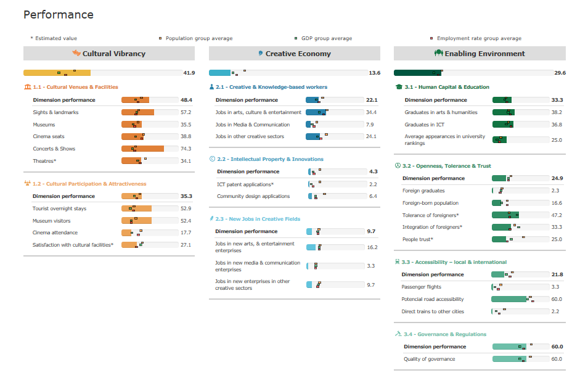Viewport: 588px width, 378px height.
Task: Click the Potencial road accessibility score bar
Action: (x=520, y=299)
